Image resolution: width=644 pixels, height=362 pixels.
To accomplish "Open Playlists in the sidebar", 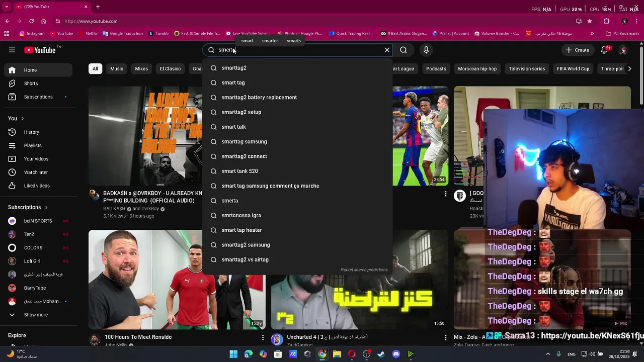I will point(38,145).
